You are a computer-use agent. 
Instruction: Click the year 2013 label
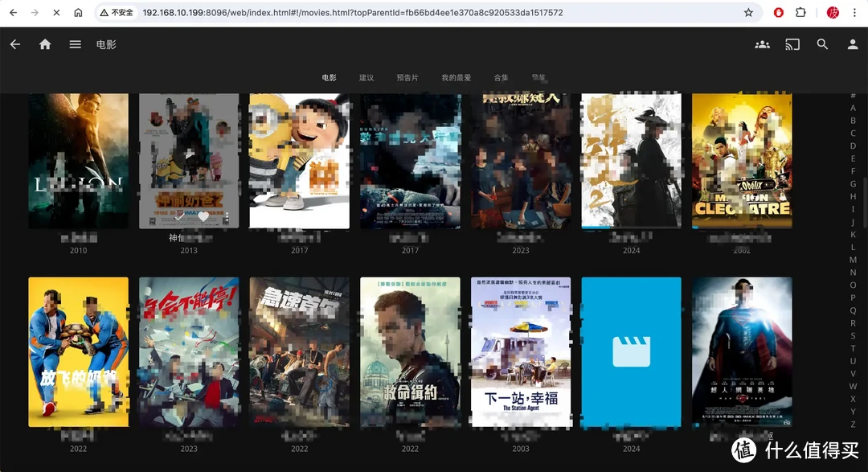click(x=189, y=250)
